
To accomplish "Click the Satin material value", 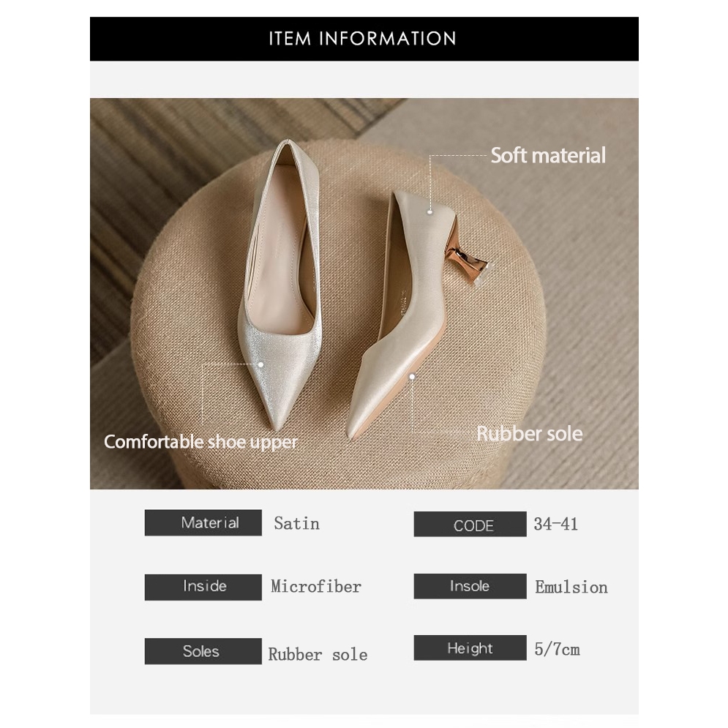I will coord(296,524).
